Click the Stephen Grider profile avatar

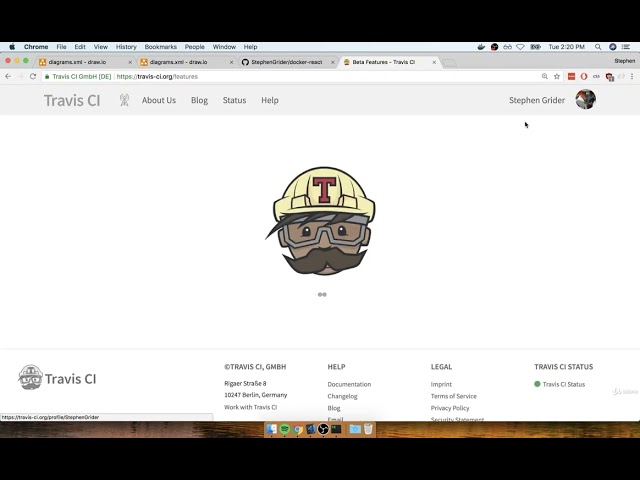click(x=585, y=99)
